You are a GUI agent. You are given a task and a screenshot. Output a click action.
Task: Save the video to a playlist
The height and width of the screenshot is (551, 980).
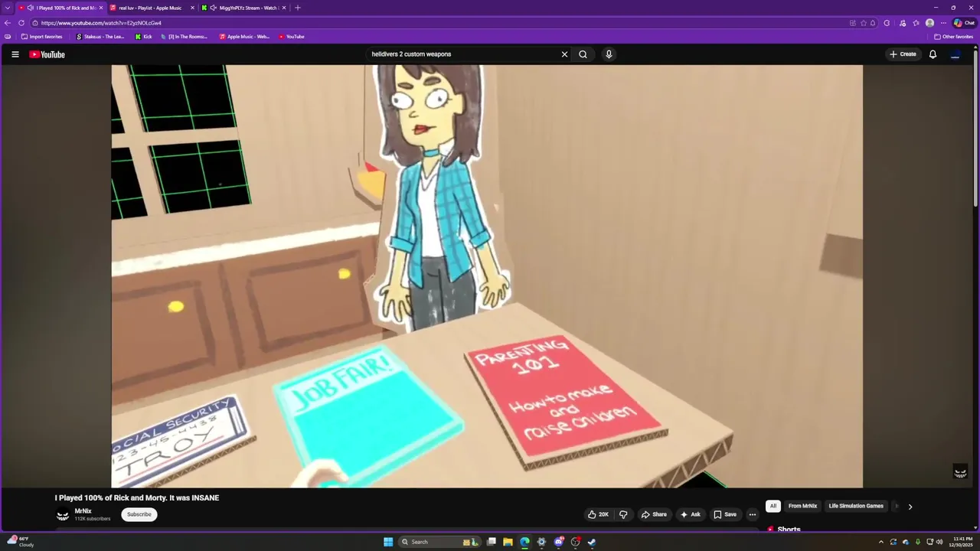(724, 514)
